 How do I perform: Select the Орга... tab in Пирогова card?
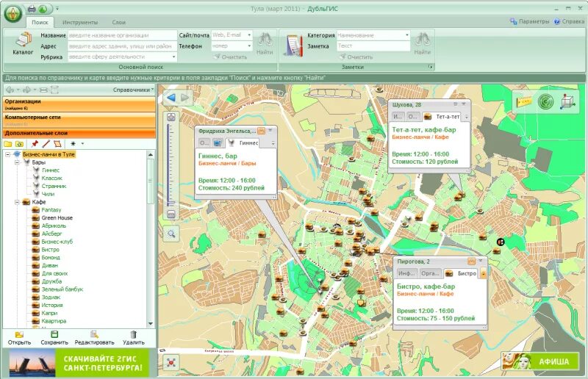(430, 274)
